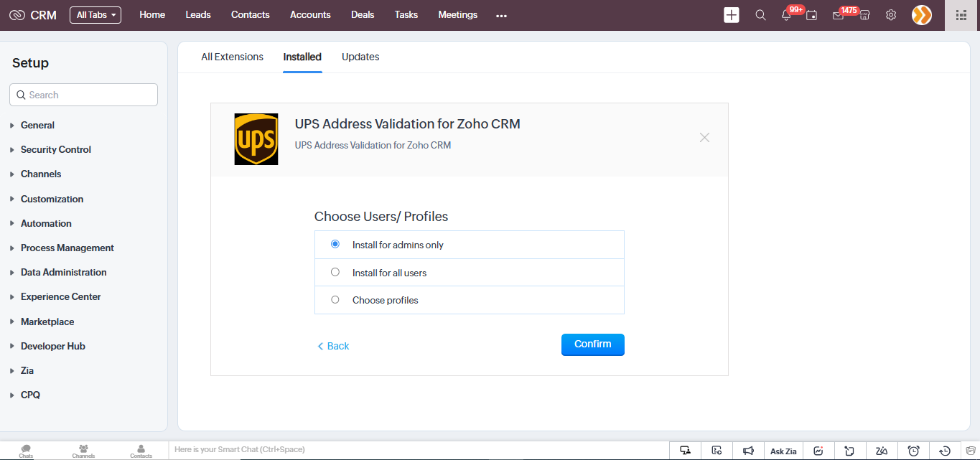The height and width of the screenshot is (460, 980).
Task: Open Channels in the bottom bar
Action: pos(83,451)
